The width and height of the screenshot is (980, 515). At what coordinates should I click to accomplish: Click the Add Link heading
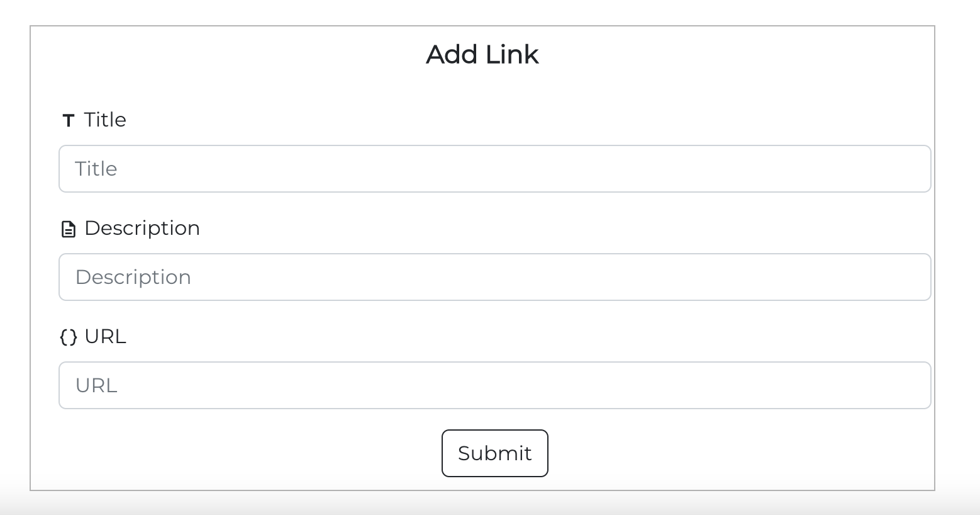point(482,55)
